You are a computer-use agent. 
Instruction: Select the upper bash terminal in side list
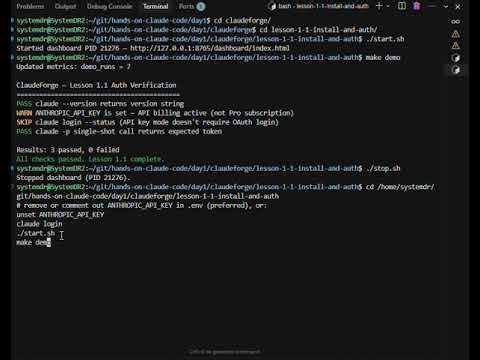(x=455, y=58)
